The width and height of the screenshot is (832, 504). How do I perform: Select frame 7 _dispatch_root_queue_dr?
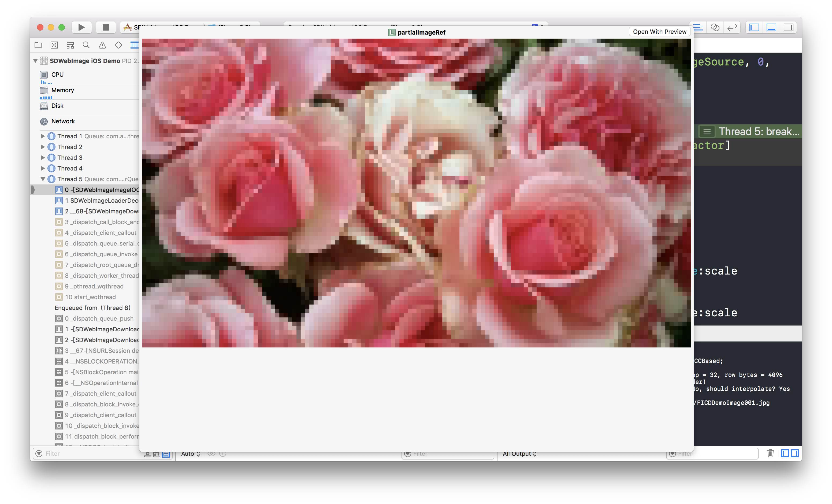click(85, 265)
